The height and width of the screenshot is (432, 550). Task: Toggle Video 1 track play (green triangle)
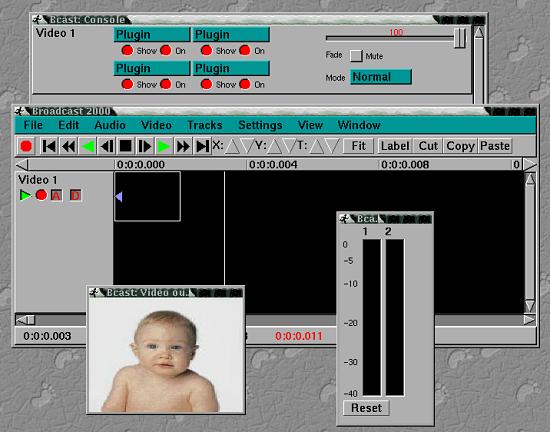point(25,195)
